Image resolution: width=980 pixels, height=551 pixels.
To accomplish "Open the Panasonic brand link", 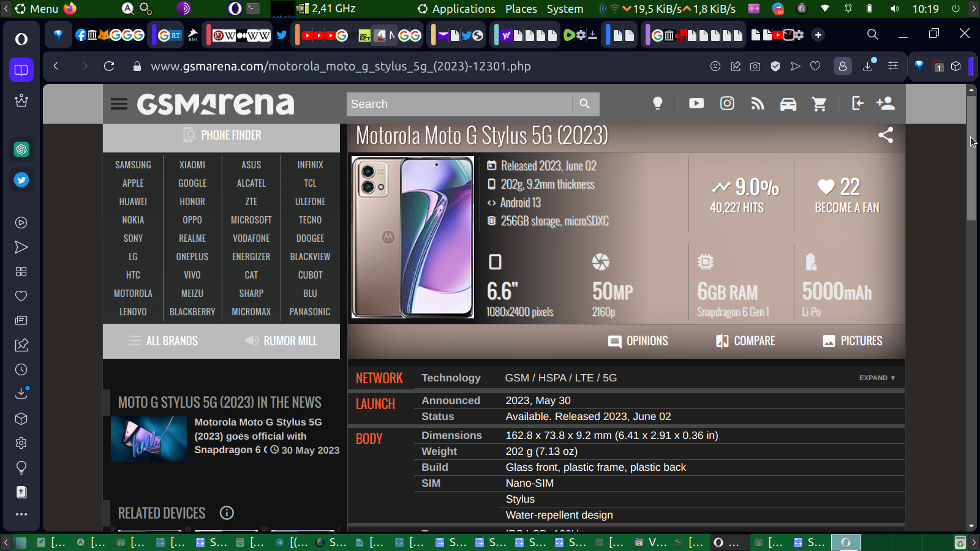I will coord(310,312).
